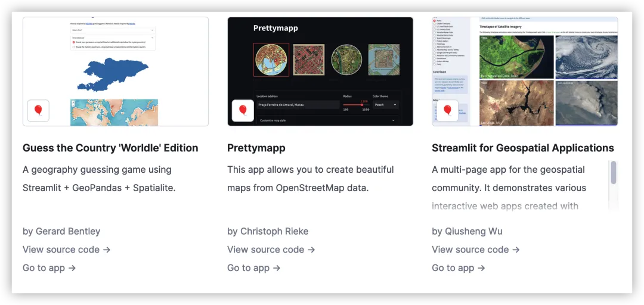
Task: Select the Home radio option in geospatial sidebar
Action: pos(435,20)
